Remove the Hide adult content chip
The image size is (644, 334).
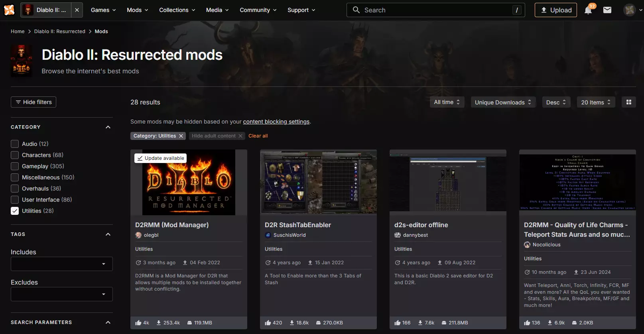[240, 136]
